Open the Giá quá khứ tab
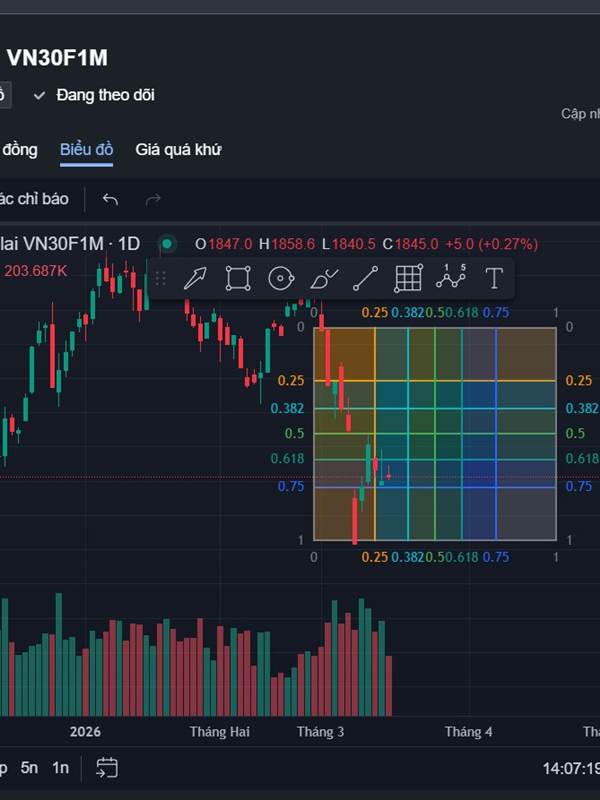 (x=179, y=149)
